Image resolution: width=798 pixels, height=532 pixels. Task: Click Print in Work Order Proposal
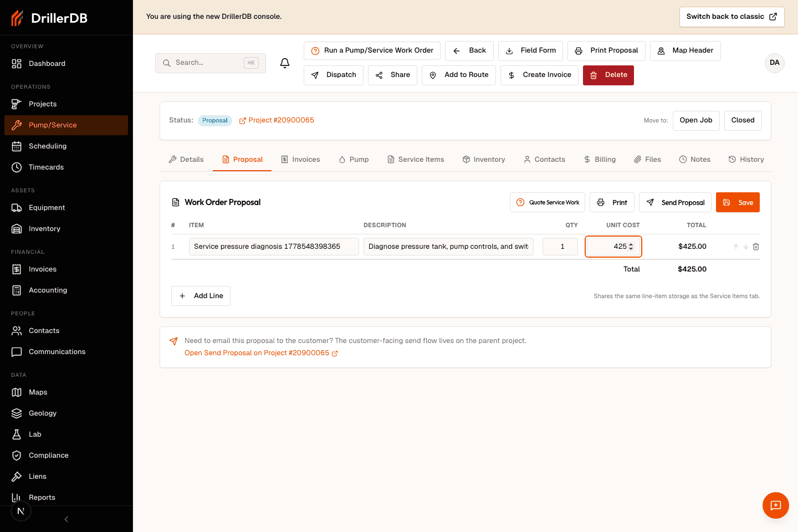click(612, 202)
